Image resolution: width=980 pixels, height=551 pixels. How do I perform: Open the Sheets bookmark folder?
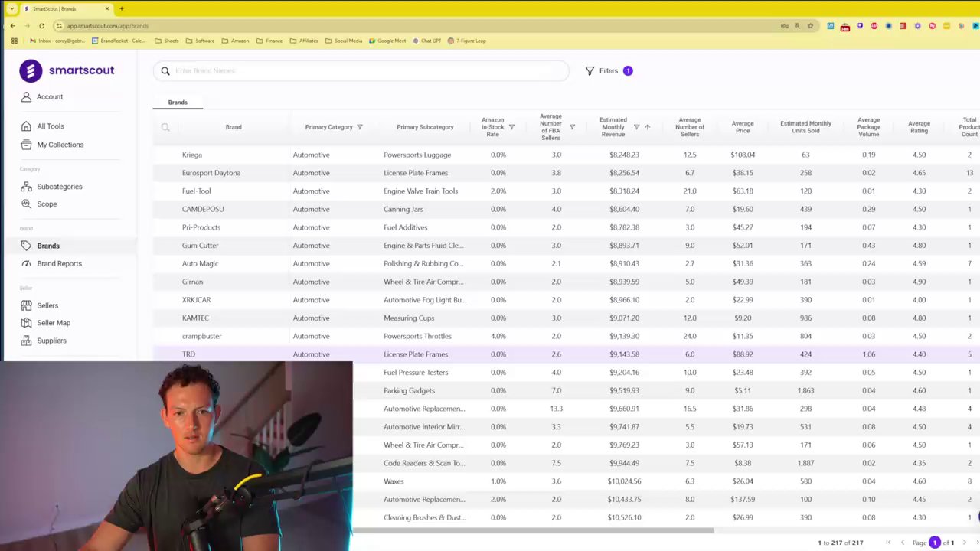point(167,41)
